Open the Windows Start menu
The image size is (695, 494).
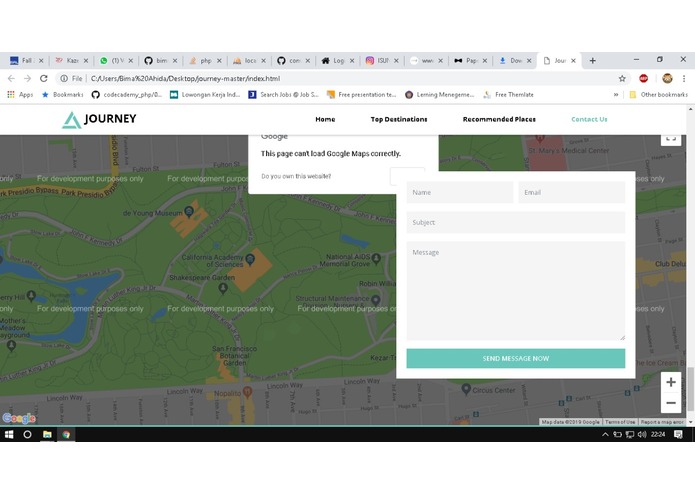(x=9, y=434)
